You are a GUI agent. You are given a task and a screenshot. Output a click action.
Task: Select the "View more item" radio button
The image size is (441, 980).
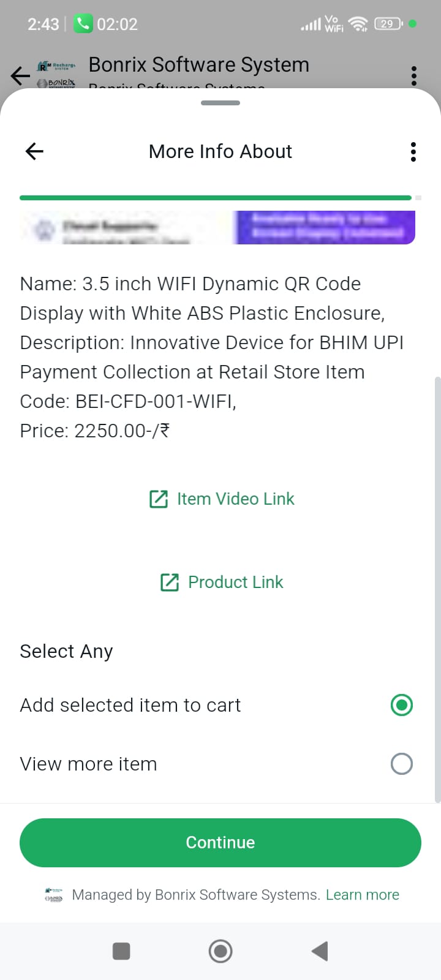click(401, 764)
